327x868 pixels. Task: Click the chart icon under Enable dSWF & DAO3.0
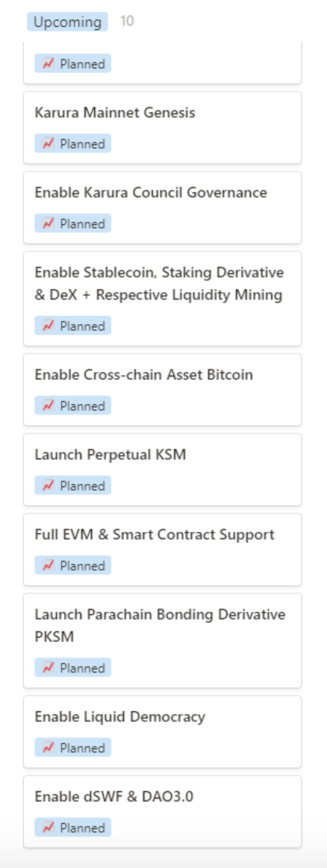(x=48, y=828)
